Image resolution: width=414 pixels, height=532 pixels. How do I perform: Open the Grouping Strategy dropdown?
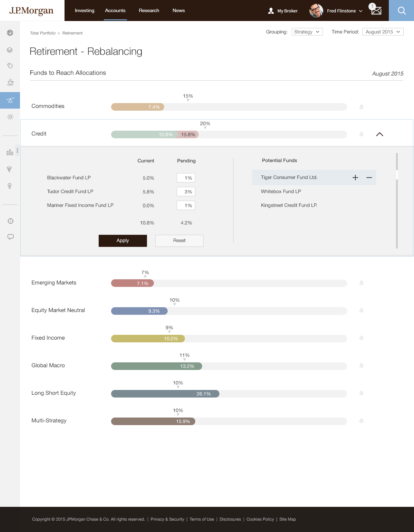(307, 32)
